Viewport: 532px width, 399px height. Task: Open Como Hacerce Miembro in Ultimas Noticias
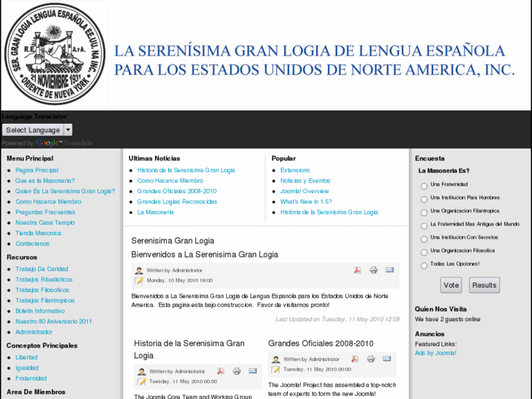(170, 181)
